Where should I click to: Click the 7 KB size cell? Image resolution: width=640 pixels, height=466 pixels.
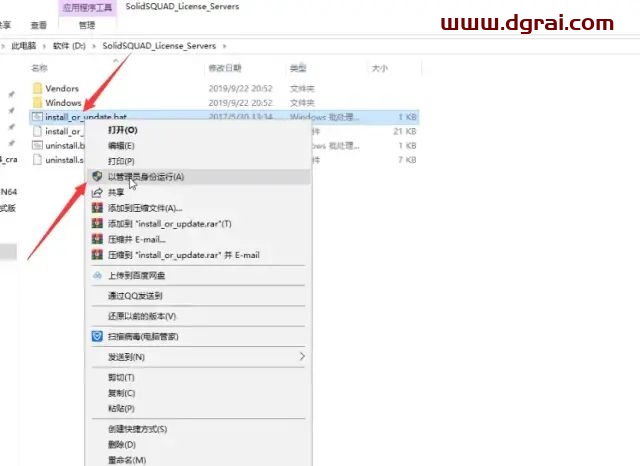(407, 160)
